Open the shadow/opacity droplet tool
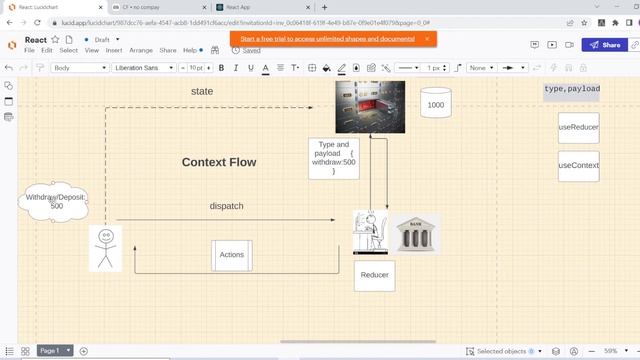 point(356,68)
